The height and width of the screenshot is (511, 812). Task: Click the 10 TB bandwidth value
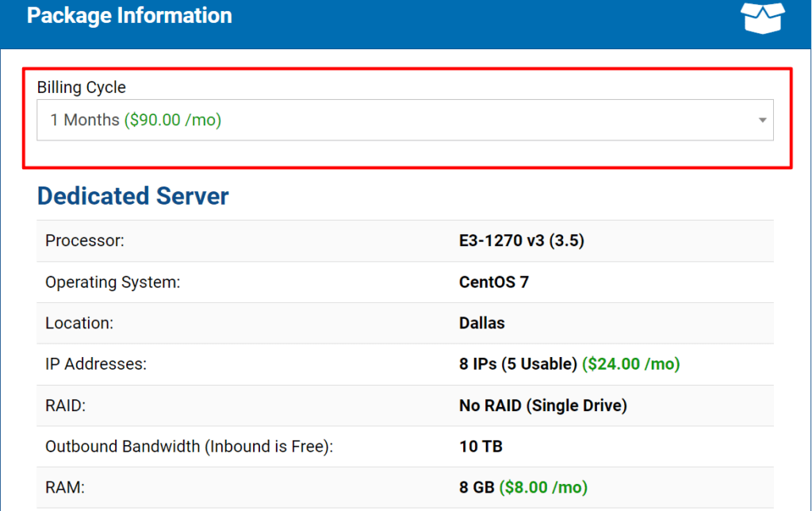(481, 447)
